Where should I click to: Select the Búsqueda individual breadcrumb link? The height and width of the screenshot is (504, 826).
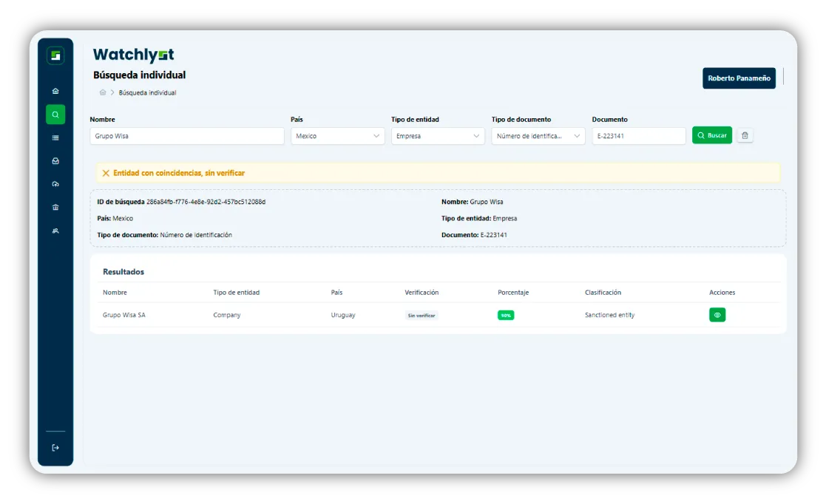146,92
